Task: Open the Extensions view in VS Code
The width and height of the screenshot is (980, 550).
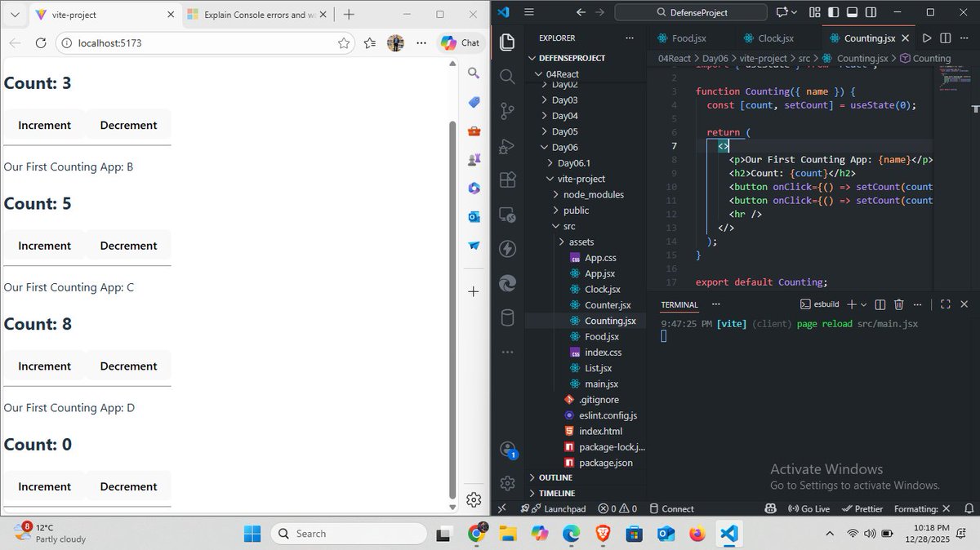Action: 507,180
